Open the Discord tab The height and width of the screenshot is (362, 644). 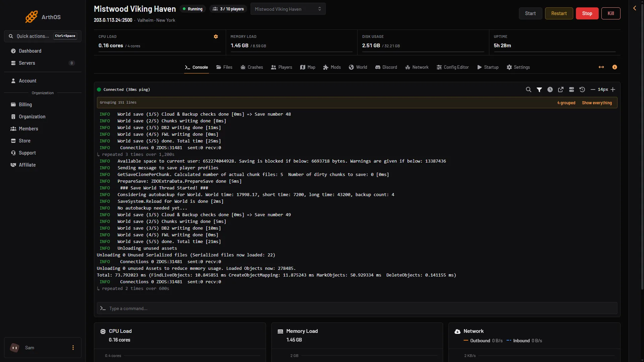pos(386,67)
